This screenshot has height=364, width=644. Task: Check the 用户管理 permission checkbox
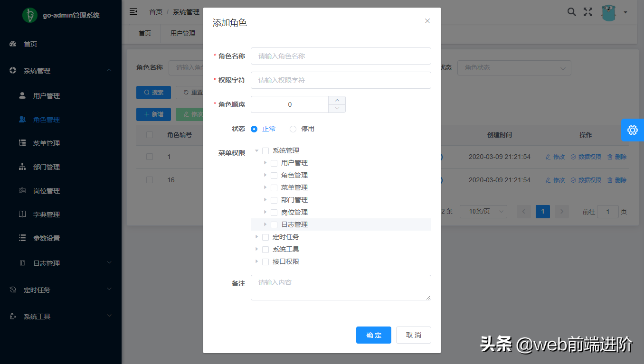pos(274,163)
